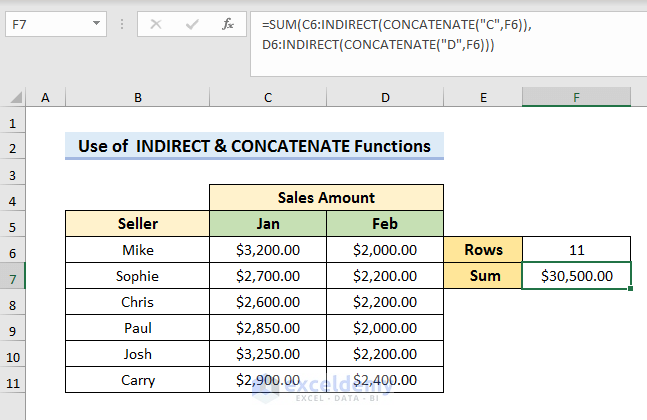Click the Rows value cell showing 11
647x420 pixels.
pyautogui.click(x=576, y=249)
